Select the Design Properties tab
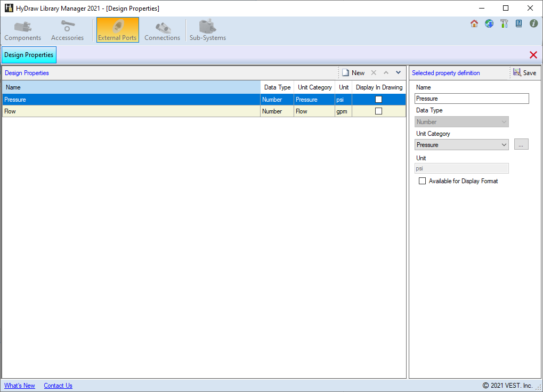This screenshot has width=543, height=392. [x=29, y=55]
